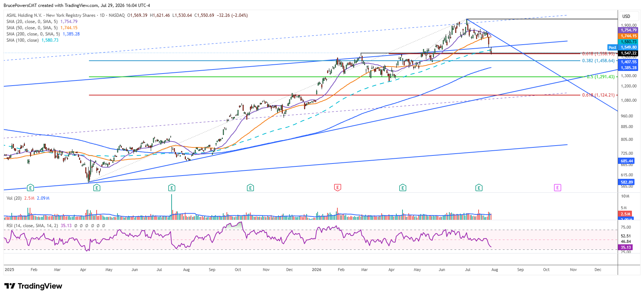Select the RSI (14, close, SMA) legend
The width and height of the screenshot is (644, 297).
[32, 226]
